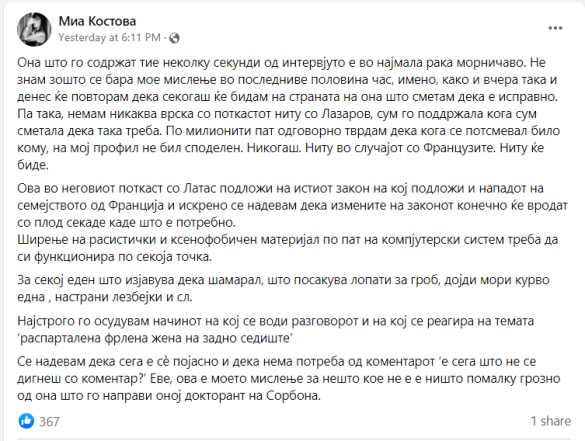Click the quoted phrase 'распарталена фрлена жена на задно седиште'
This screenshot has width=585, height=441.
[155, 338]
